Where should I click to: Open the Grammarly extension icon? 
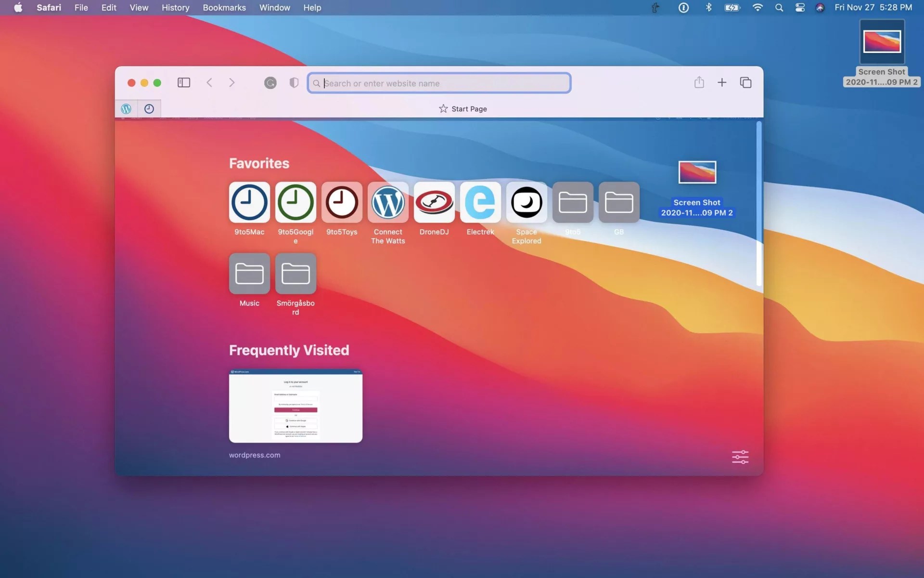pyautogui.click(x=270, y=82)
